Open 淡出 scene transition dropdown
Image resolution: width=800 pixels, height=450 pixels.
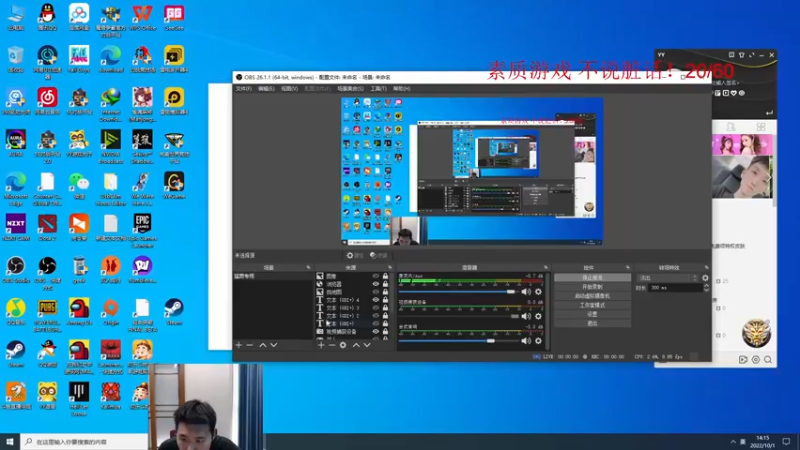coord(667,278)
